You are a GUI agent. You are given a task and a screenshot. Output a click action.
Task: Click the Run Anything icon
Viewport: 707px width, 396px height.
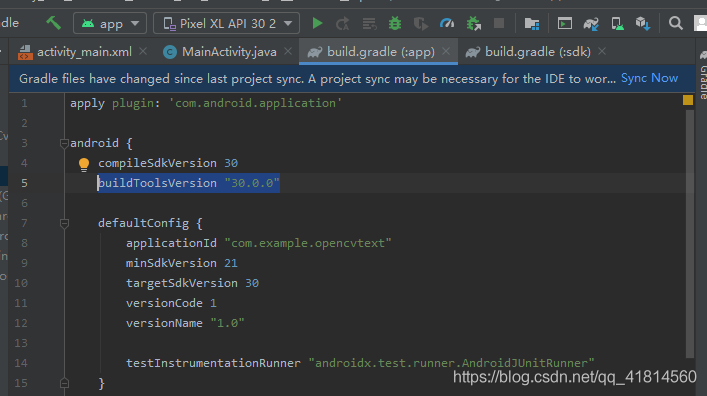click(565, 23)
